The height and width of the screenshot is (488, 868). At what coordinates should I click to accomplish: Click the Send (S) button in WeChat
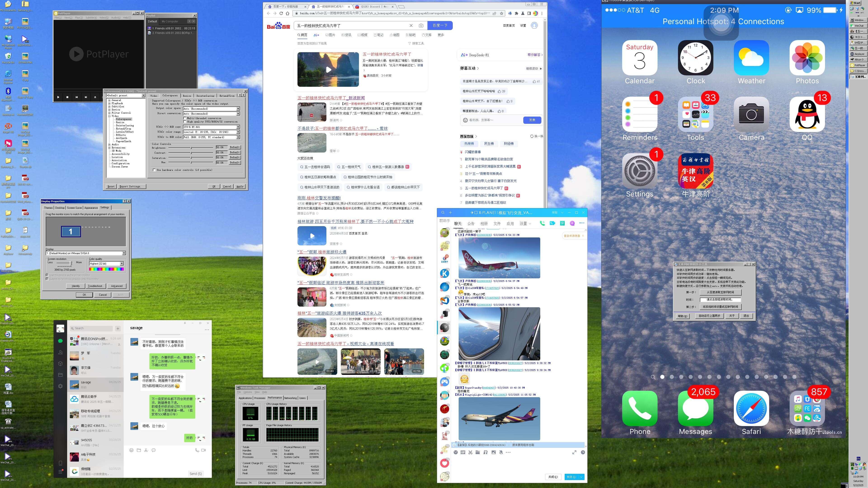tap(196, 474)
